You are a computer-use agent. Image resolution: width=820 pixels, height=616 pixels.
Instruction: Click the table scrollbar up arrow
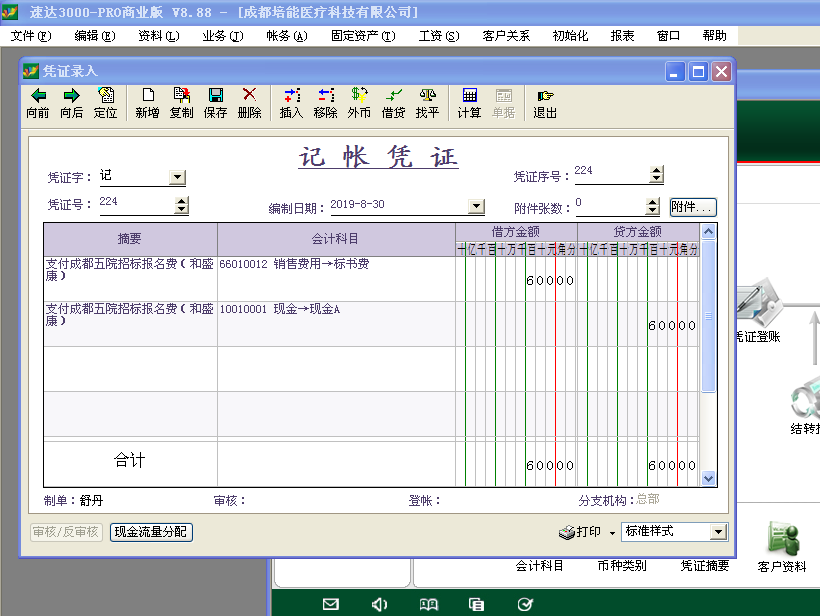click(708, 232)
